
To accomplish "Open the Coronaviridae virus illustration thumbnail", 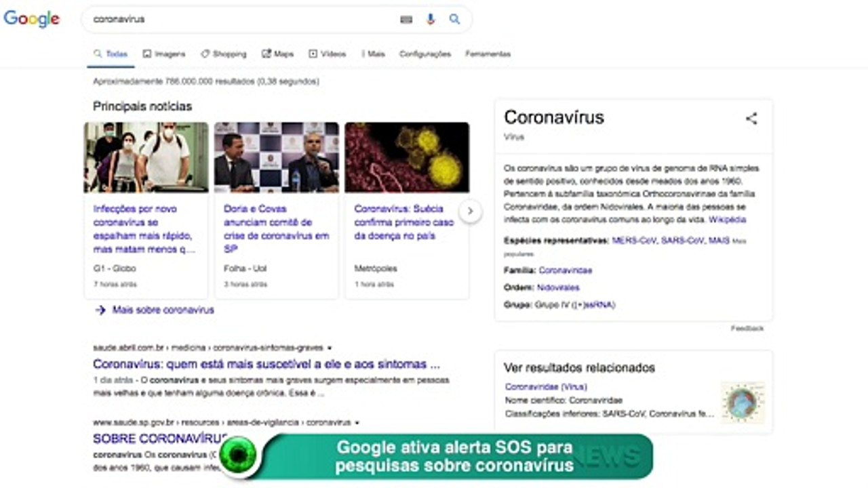I will click(x=743, y=403).
